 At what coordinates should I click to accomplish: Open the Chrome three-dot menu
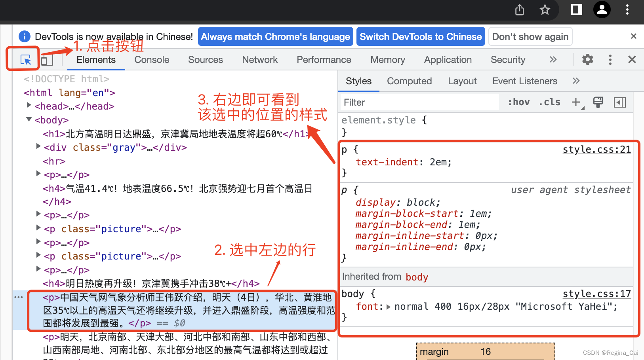627,9
